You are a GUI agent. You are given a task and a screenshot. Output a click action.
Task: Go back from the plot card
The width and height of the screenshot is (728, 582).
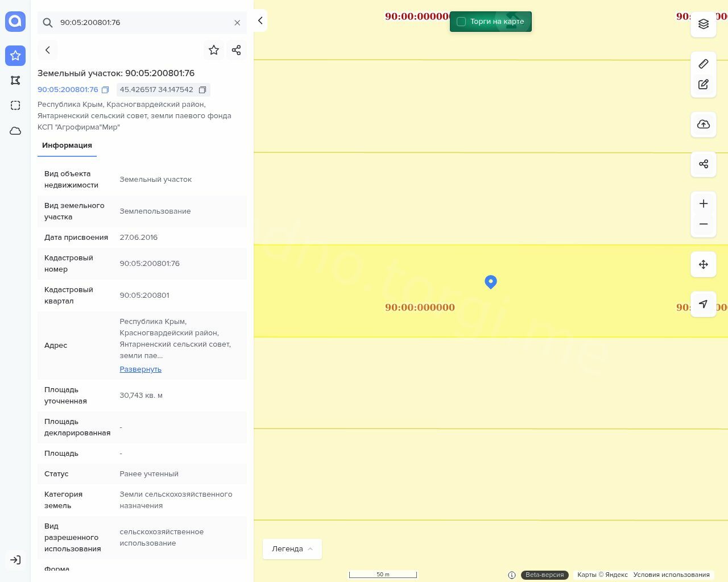point(48,50)
